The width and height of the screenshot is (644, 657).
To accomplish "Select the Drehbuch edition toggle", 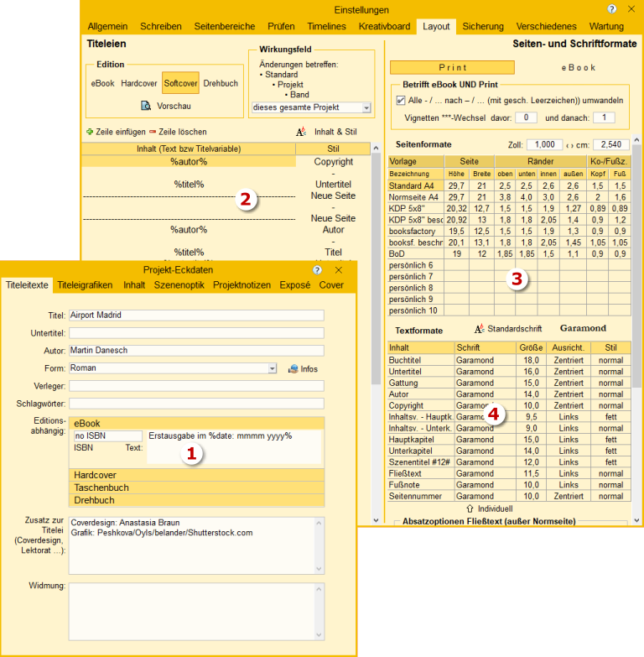I will pyautogui.click(x=221, y=83).
